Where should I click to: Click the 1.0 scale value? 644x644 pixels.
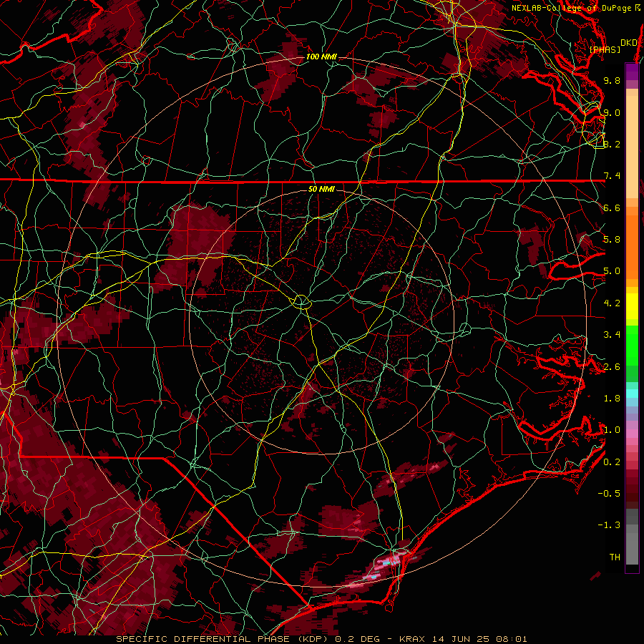pyautogui.click(x=612, y=430)
